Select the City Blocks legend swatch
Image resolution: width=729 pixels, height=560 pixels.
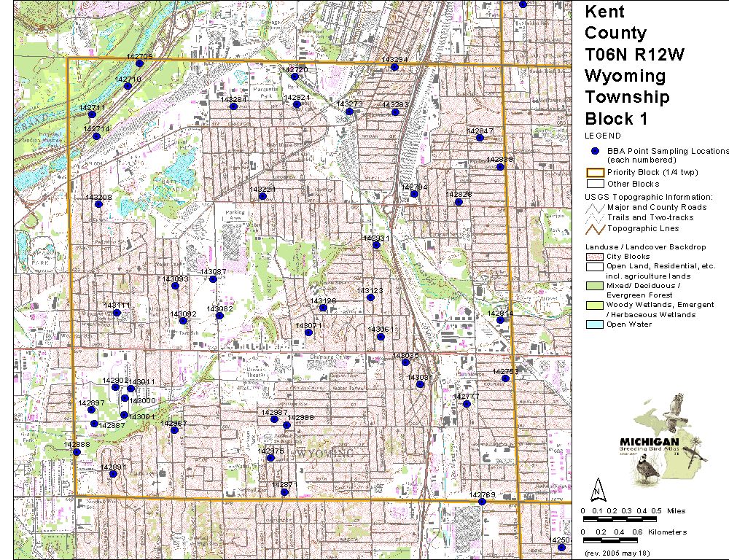click(595, 257)
